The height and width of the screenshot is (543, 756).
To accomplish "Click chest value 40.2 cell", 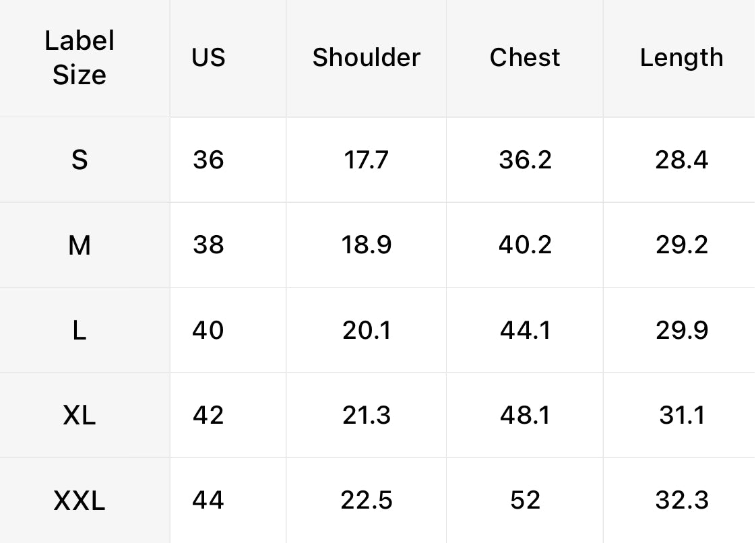I will pos(525,245).
